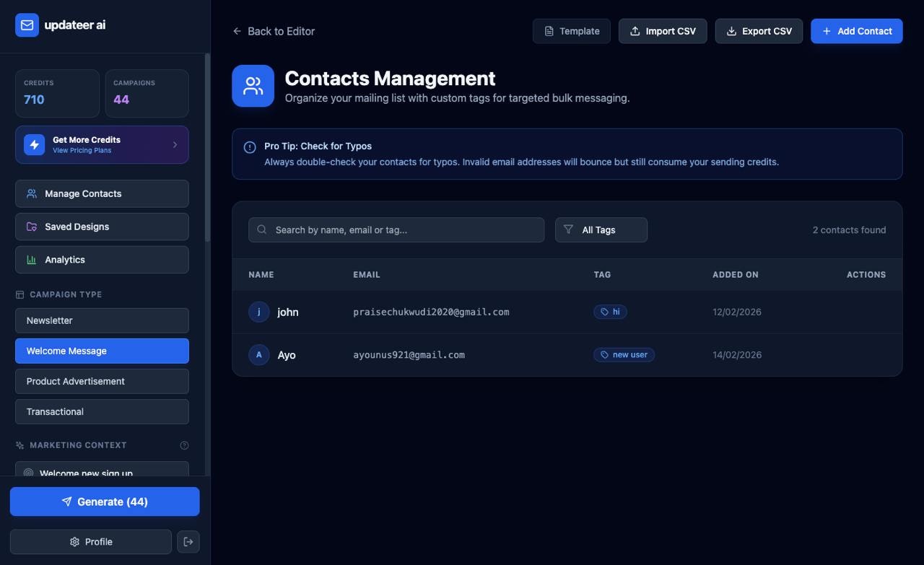
Task: Click the Add Contact button
Action: coord(856,31)
